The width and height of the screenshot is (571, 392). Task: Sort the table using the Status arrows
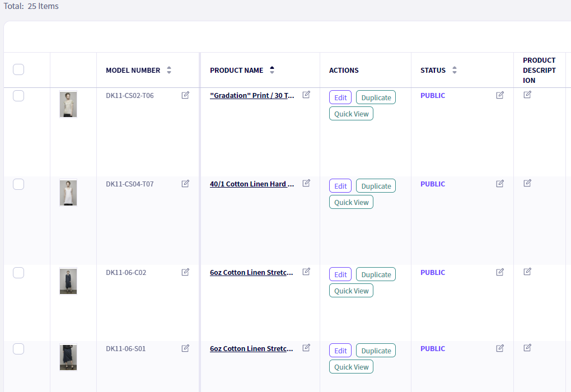[x=455, y=70]
